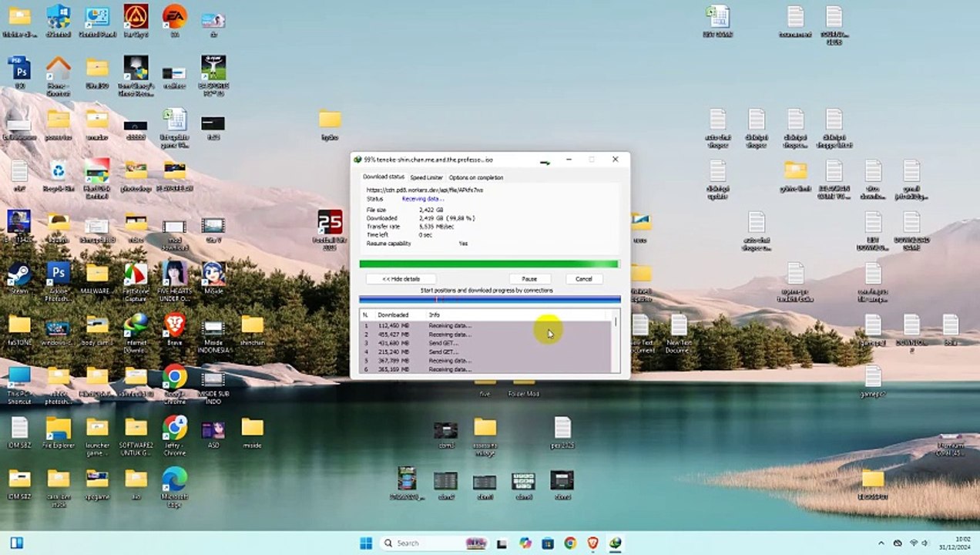Click the green download progress bar
The height and width of the screenshot is (555, 980).
pyautogui.click(x=489, y=264)
